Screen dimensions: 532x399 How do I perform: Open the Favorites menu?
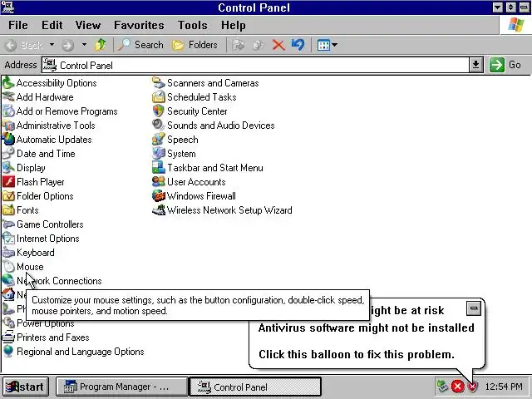coord(139,25)
